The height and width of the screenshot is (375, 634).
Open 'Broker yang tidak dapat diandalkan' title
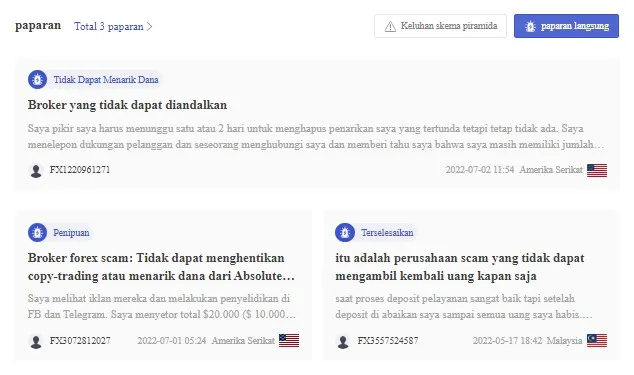(127, 105)
